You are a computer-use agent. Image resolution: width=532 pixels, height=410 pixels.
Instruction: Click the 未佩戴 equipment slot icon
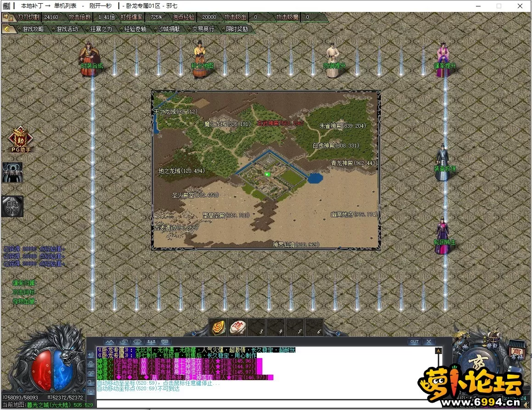pos(12,172)
